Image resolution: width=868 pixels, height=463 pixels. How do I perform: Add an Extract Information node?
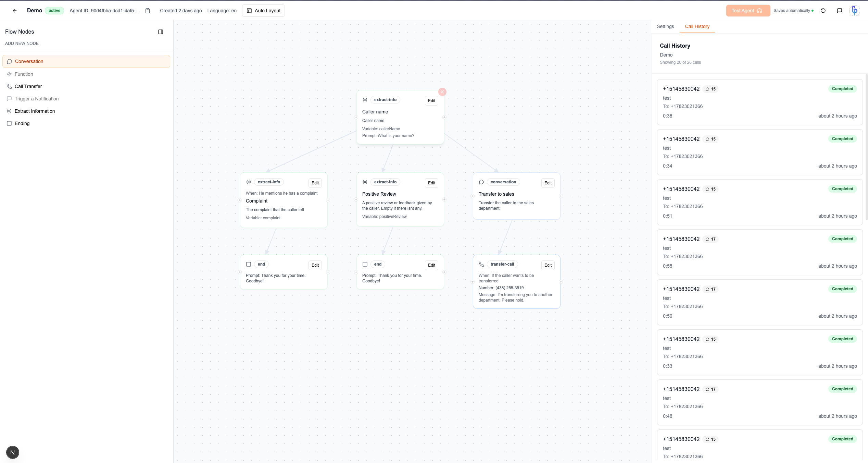coord(86,111)
